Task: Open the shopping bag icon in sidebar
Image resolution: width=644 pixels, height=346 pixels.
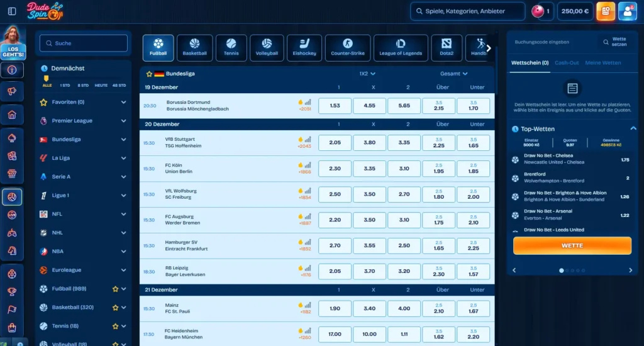Action: [12, 328]
